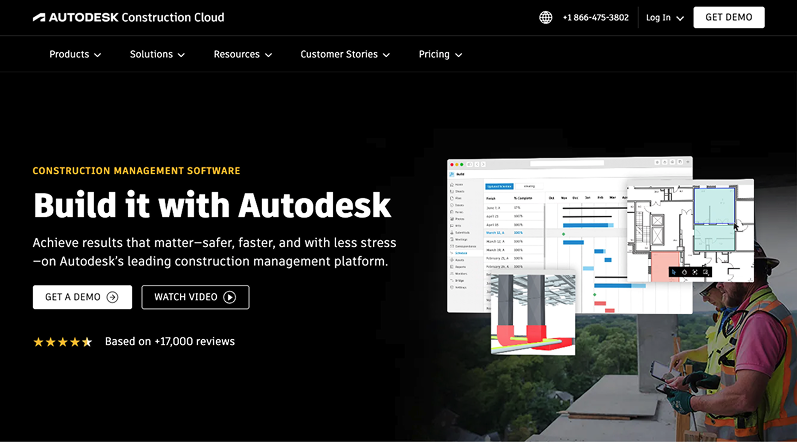The width and height of the screenshot is (797, 442).
Task: Open the Solutions menu
Action: coord(157,54)
